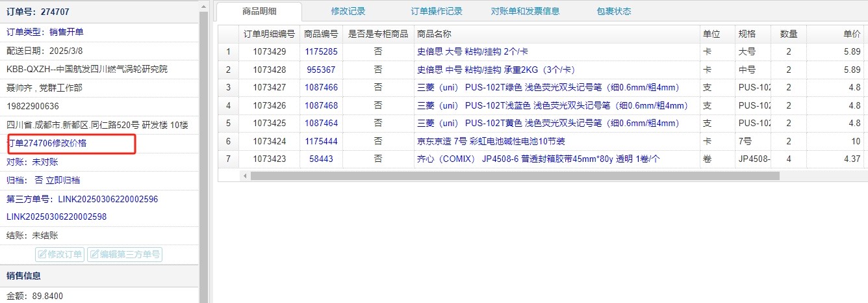Click the 配送日期: 2025/3/8 line
Screen dimensions: 868x303
point(45,51)
